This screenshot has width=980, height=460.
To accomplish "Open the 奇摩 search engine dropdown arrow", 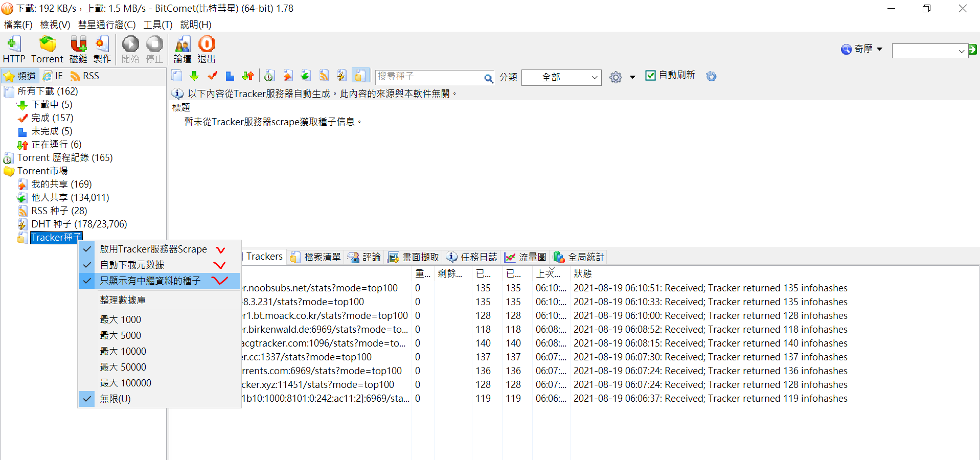I will [x=879, y=49].
